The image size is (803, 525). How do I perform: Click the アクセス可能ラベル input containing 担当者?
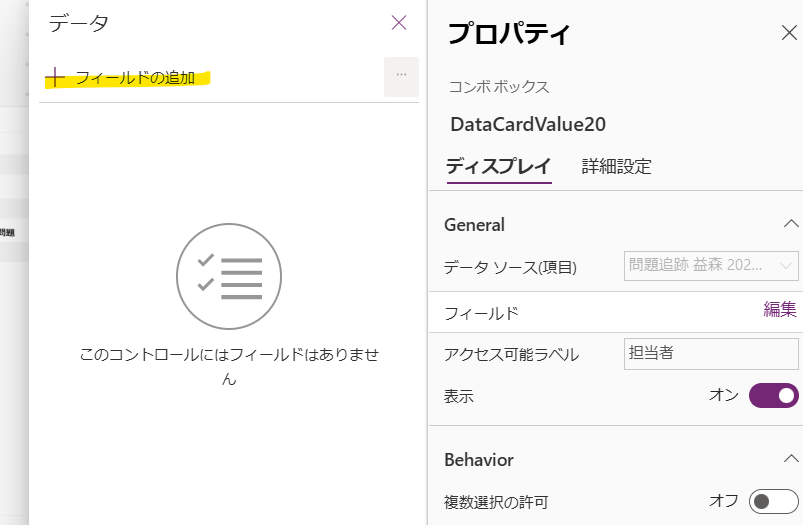tap(711, 353)
